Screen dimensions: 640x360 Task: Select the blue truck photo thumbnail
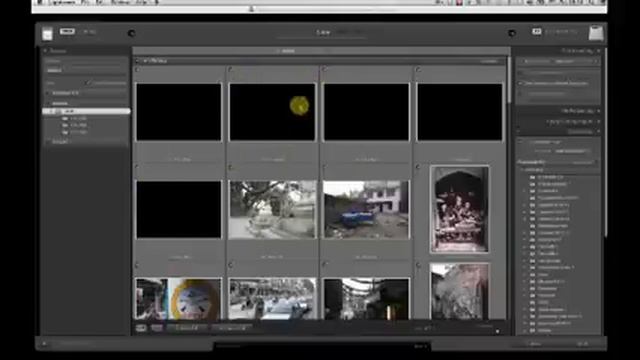coord(366,210)
